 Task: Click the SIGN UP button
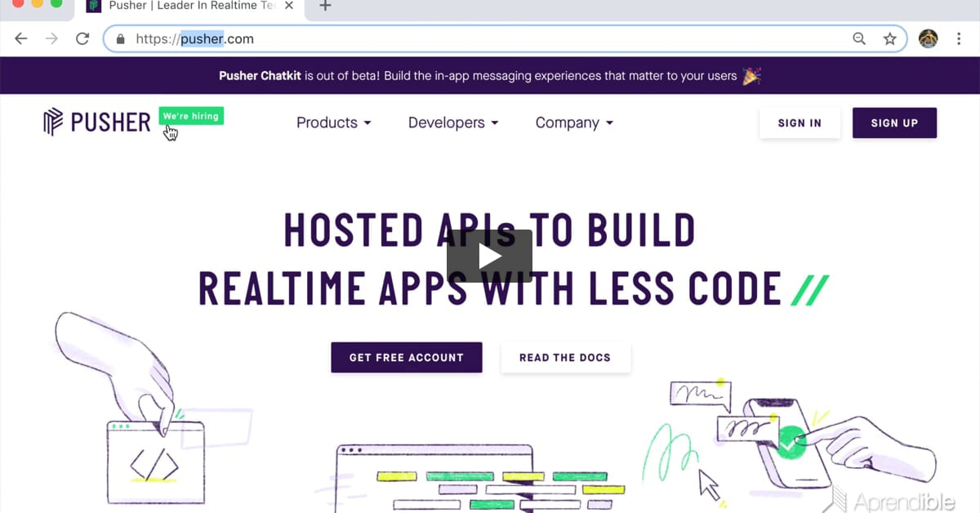[894, 123]
